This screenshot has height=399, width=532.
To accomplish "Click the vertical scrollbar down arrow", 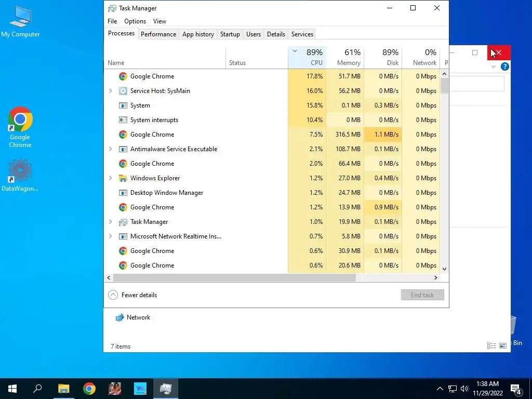I will pyautogui.click(x=445, y=269).
